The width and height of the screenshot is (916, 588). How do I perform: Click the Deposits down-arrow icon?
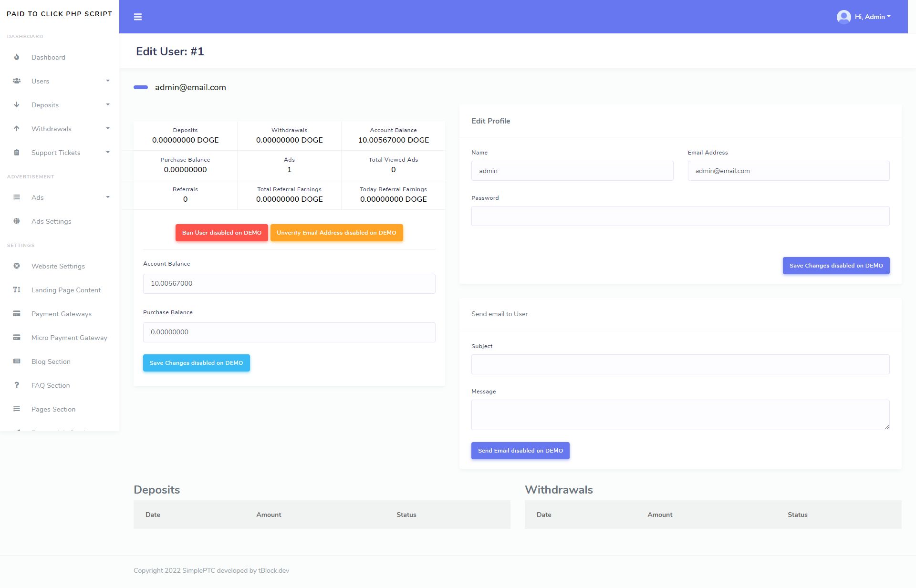[x=17, y=105]
